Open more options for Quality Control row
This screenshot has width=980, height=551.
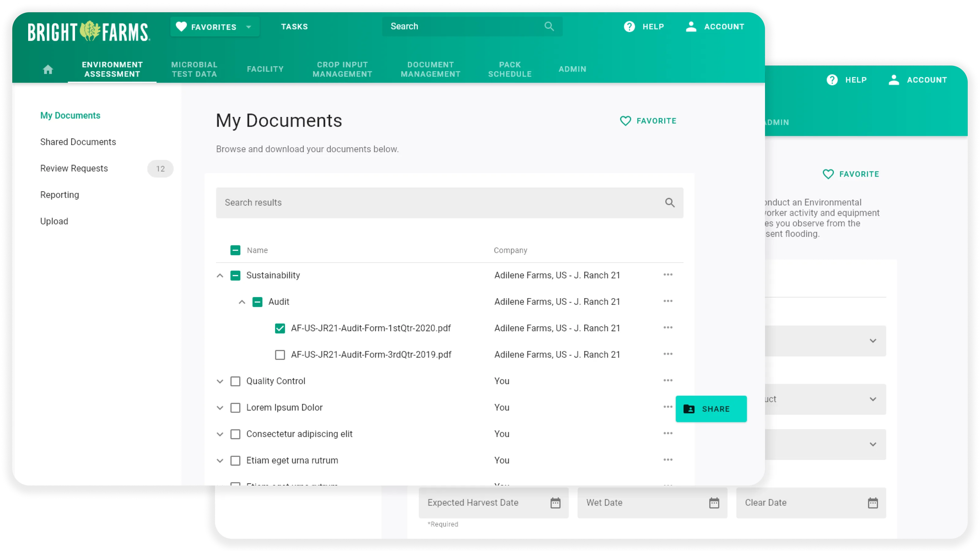668,380
